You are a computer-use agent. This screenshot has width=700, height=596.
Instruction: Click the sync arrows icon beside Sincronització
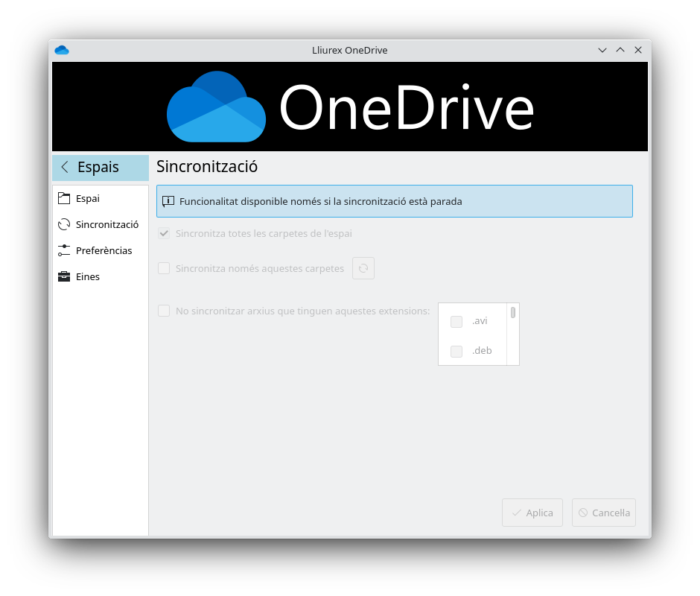(64, 224)
